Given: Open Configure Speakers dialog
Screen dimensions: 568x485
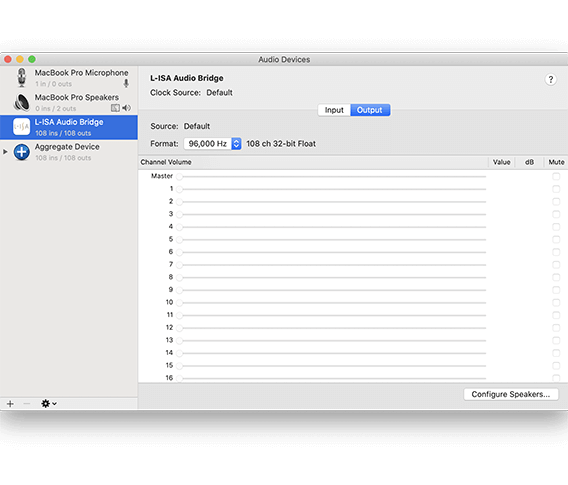Looking at the screenshot, I should click(511, 394).
